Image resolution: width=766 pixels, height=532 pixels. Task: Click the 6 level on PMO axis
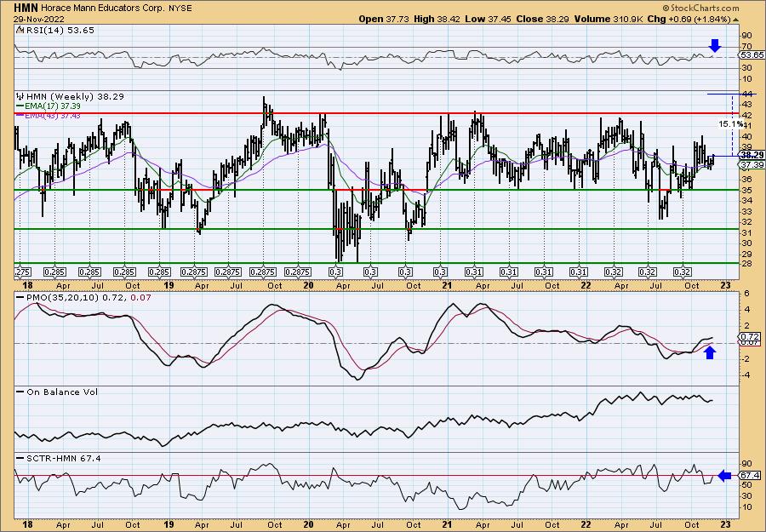(x=746, y=293)
